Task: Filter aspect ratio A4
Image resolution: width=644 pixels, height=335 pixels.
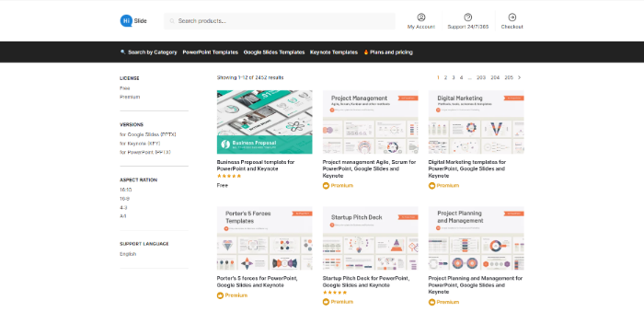Action: point(123,216)
